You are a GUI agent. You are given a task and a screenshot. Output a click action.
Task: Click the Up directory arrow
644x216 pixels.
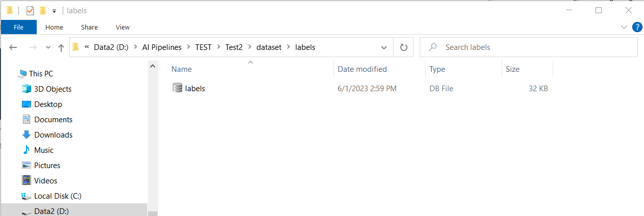pyautogui.click(x=61, y=47)
